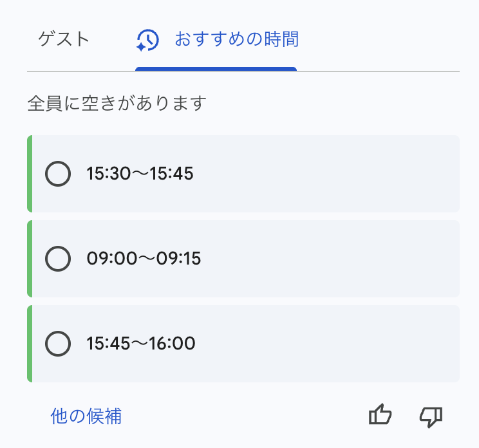Screen dimensions: 479x448
Task: Select the 15:30～15:45 radio button
Action: (58, 174)
